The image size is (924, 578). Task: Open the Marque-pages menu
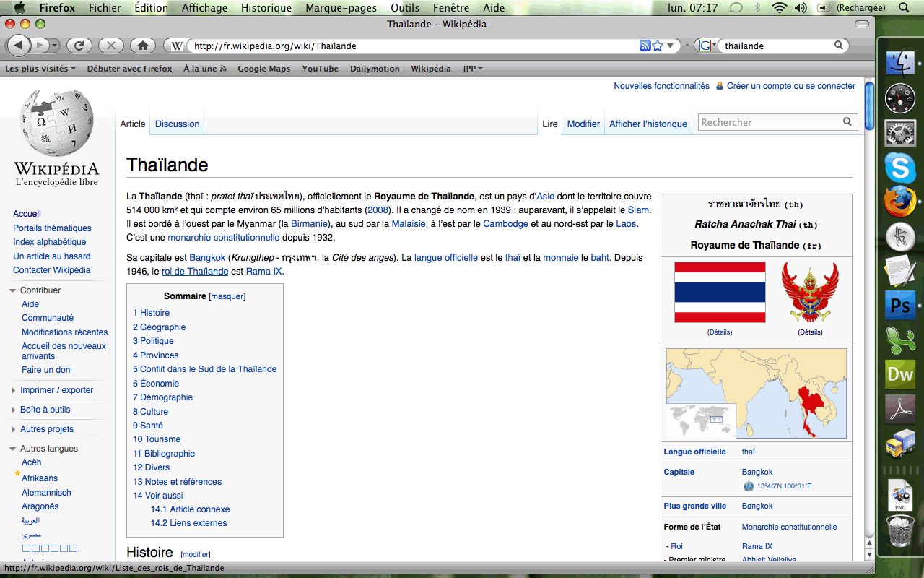coord(341,7)
